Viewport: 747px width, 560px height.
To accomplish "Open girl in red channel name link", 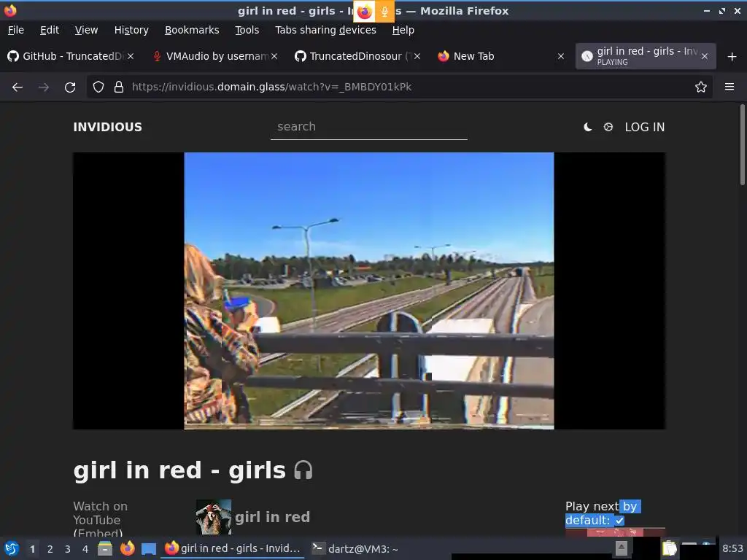I will click(x=273, y=517).
